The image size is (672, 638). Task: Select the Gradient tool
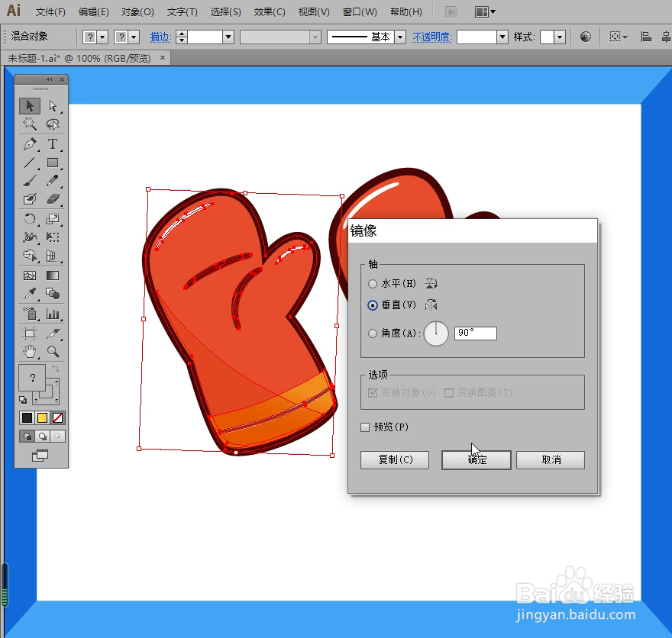53,275
